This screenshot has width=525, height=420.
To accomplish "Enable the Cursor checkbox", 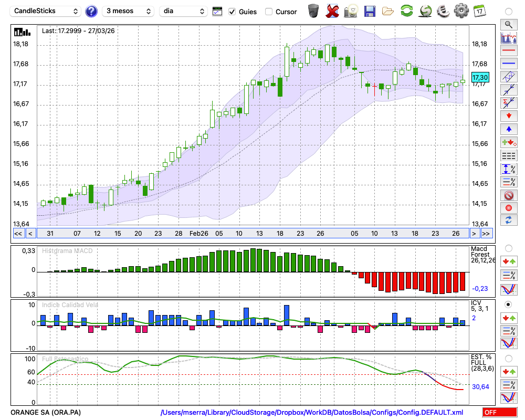I will click(x=269, y=12).
